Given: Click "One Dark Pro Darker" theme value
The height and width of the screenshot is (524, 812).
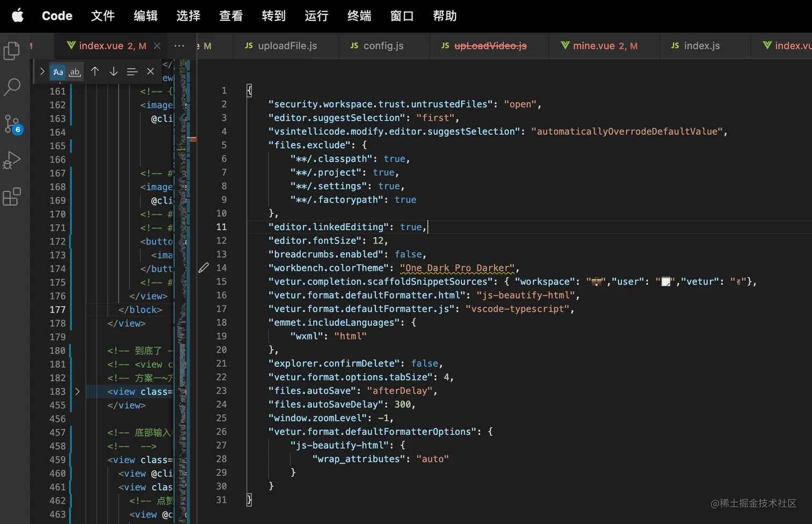Looking at the screenshot, I should tap(457, 268).
